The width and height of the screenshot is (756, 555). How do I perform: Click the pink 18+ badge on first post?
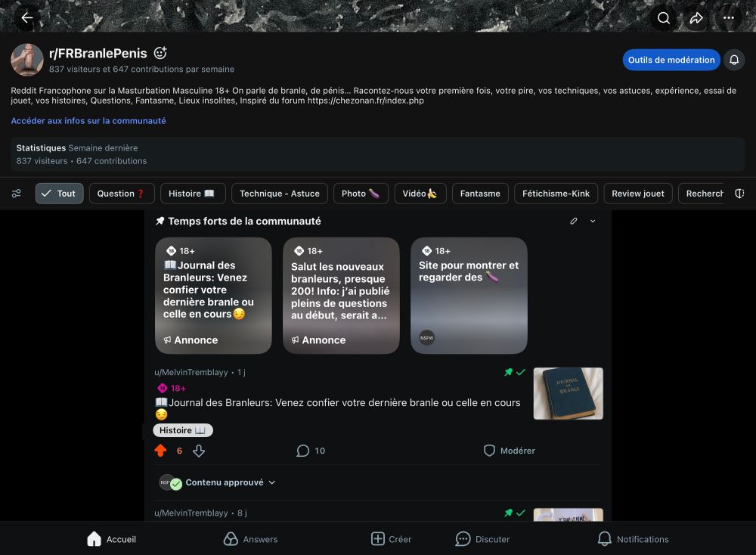tap(172, 388)
